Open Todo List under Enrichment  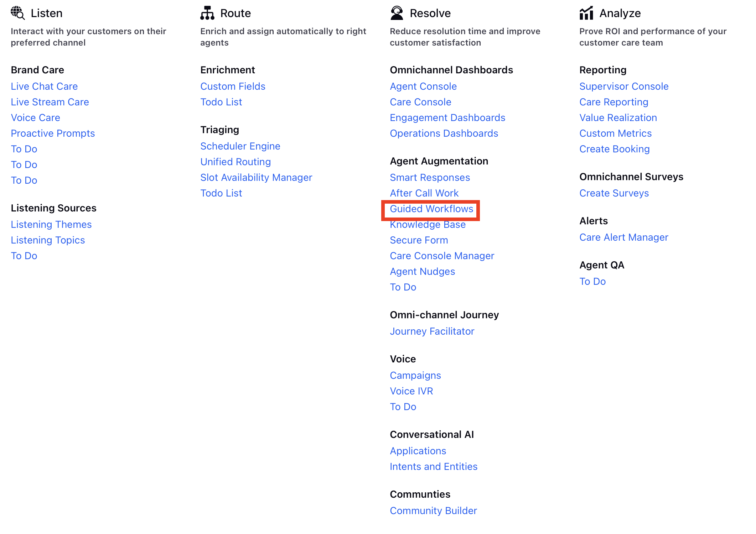[x=221, y=102]
